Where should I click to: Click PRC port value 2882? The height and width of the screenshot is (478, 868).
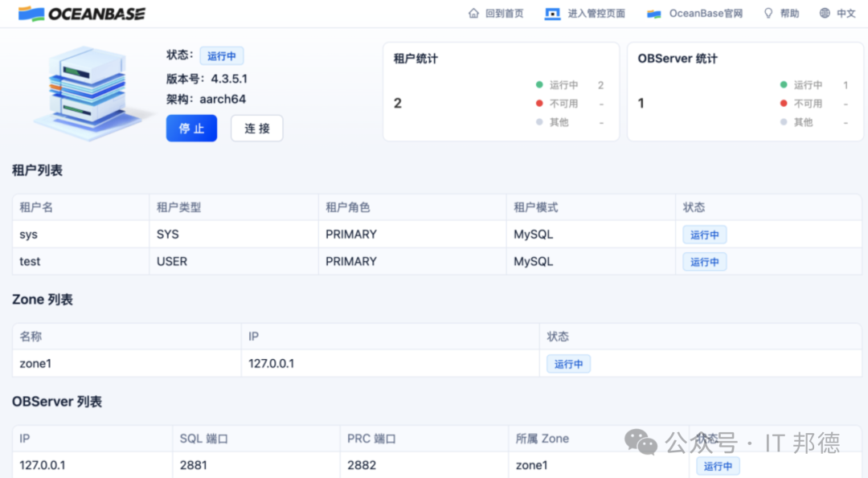click(362, 465)
